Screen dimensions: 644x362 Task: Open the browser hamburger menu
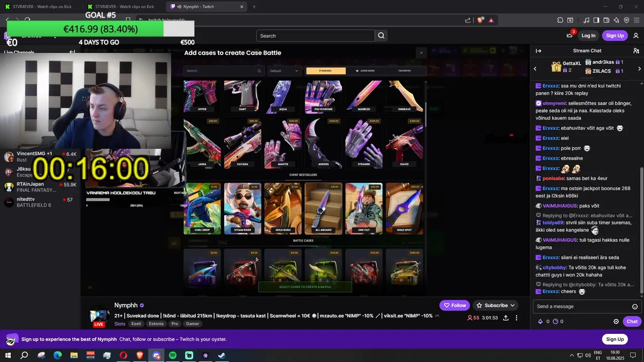coord(636,20)
